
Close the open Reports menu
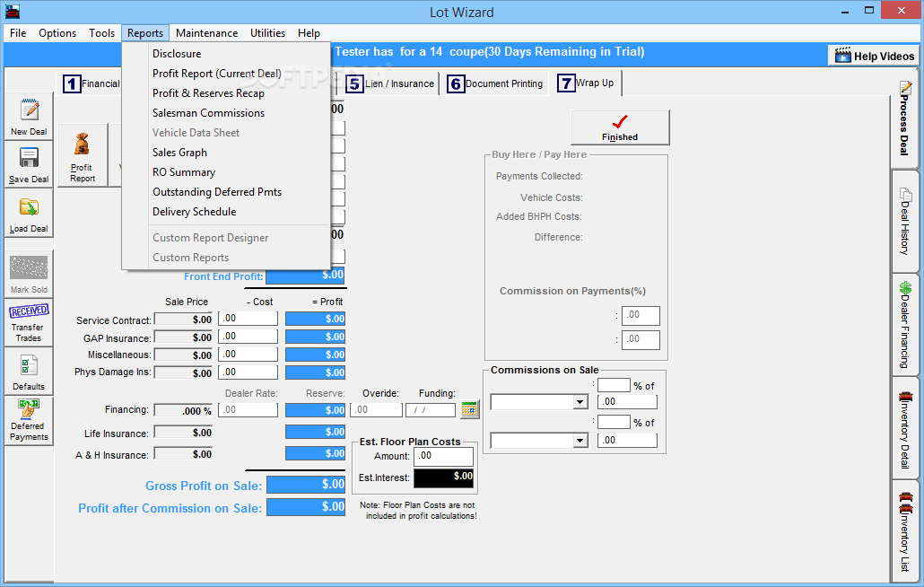click(145, 33)
